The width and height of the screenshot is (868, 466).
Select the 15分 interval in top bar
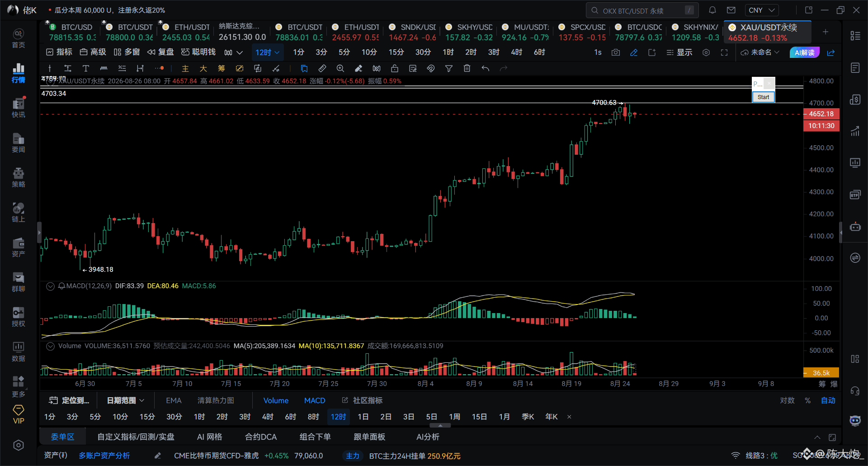396,52
